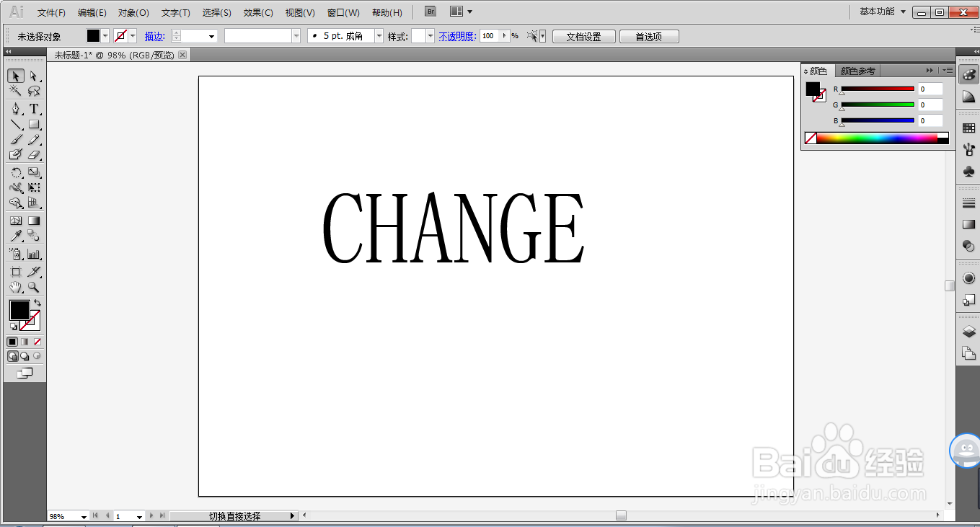980x527 pixels.
Task: Open the artboard number dropdown
Action: tap(139, 516)
